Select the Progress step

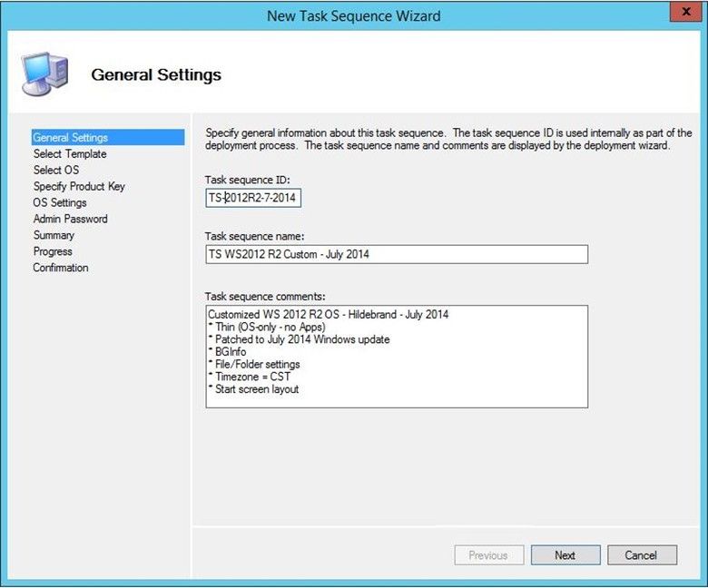click(53, 251)
